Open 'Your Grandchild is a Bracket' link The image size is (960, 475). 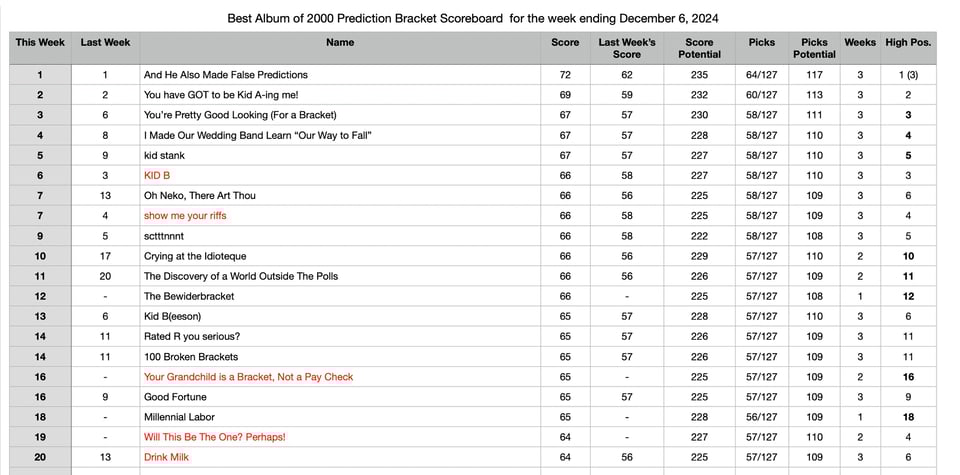(248, 377)
